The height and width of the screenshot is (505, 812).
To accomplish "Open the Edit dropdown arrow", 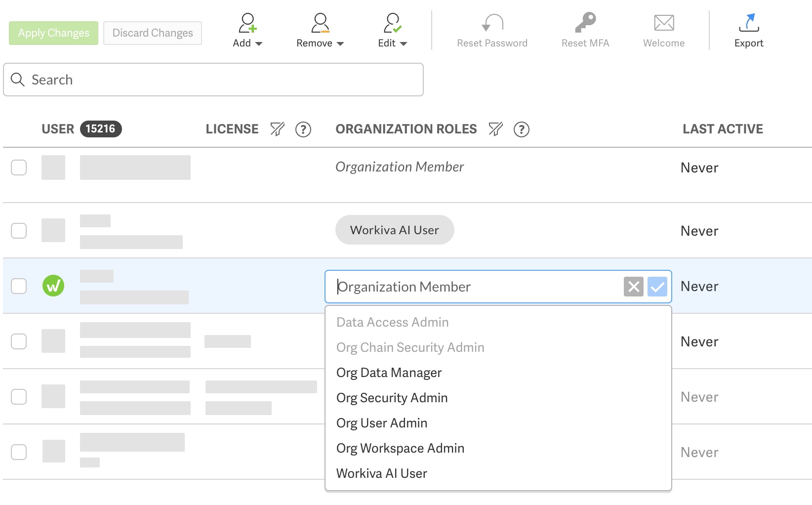I will tap(404, 44).
